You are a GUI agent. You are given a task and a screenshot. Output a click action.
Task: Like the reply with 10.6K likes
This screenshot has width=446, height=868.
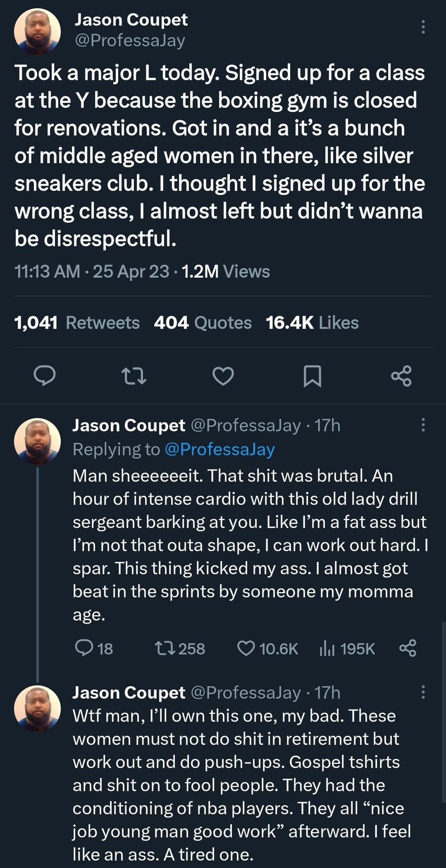(246, 648)
